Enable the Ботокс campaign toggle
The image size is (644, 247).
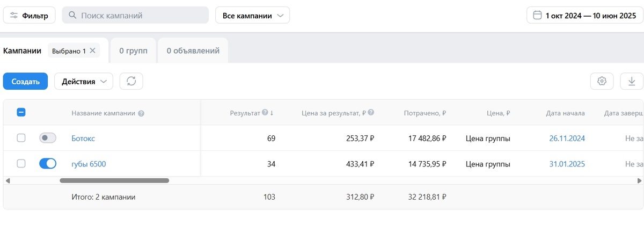(48, 139)
